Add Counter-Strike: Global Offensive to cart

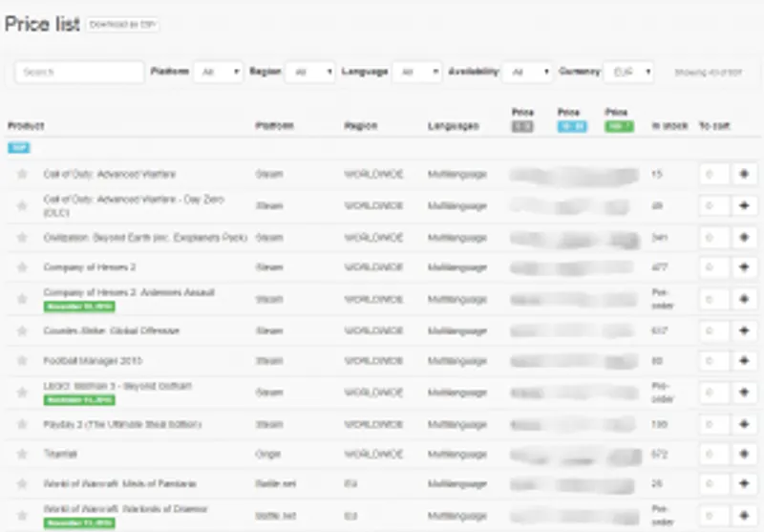pos(744,330)
